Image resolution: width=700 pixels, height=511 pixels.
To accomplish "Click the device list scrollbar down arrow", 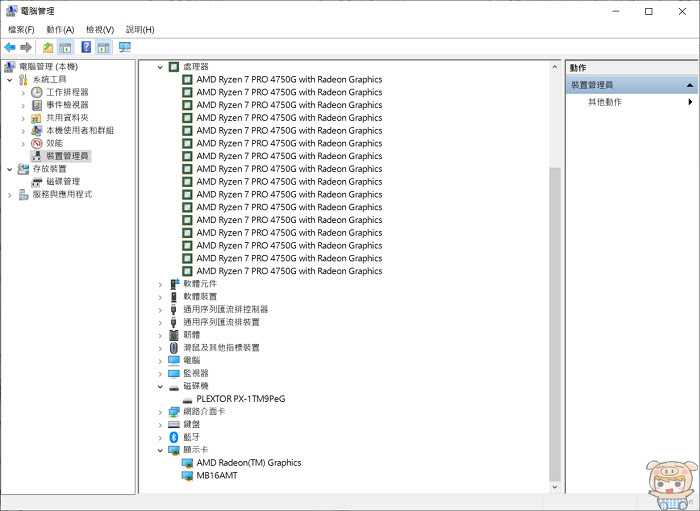I will tap(554, 487).
